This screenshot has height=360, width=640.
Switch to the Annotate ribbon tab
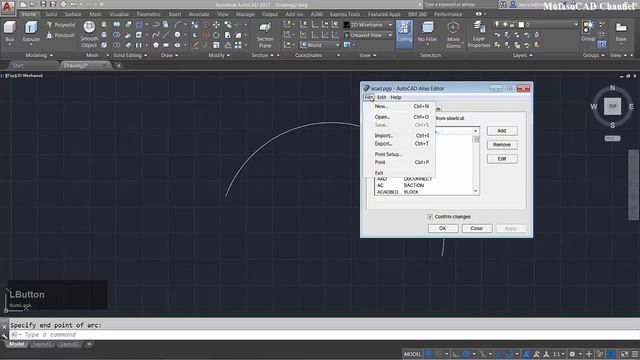tap(199, 14)
